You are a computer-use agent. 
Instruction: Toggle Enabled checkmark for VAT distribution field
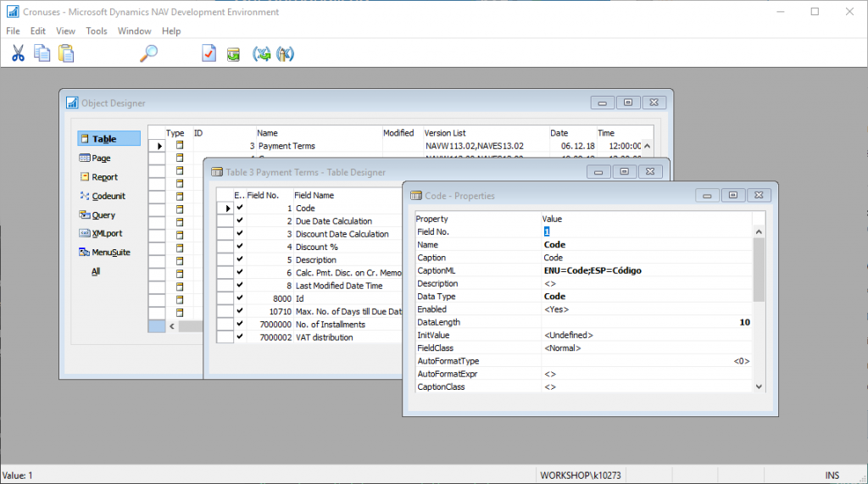click(239, 337)
